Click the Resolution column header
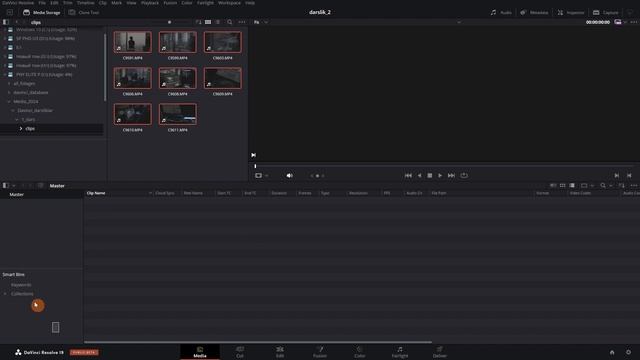This screenshot has width=640, height=360. click(358, 193)
